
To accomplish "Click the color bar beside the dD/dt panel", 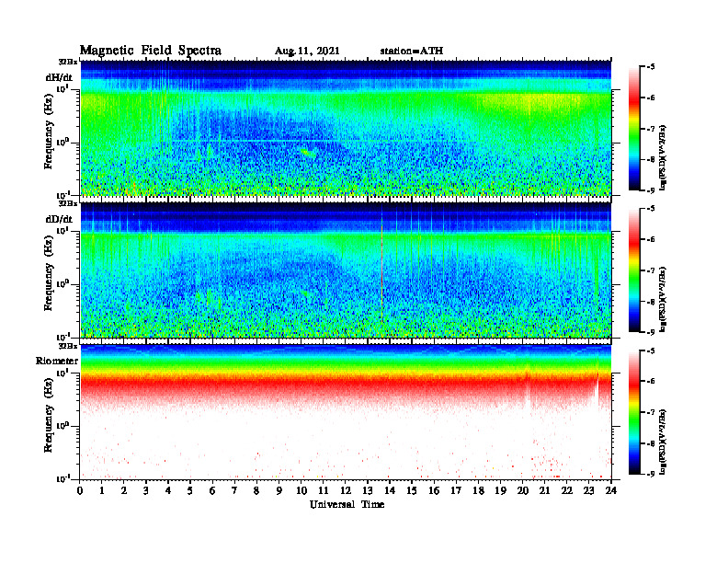I will [x=634, y=270].
